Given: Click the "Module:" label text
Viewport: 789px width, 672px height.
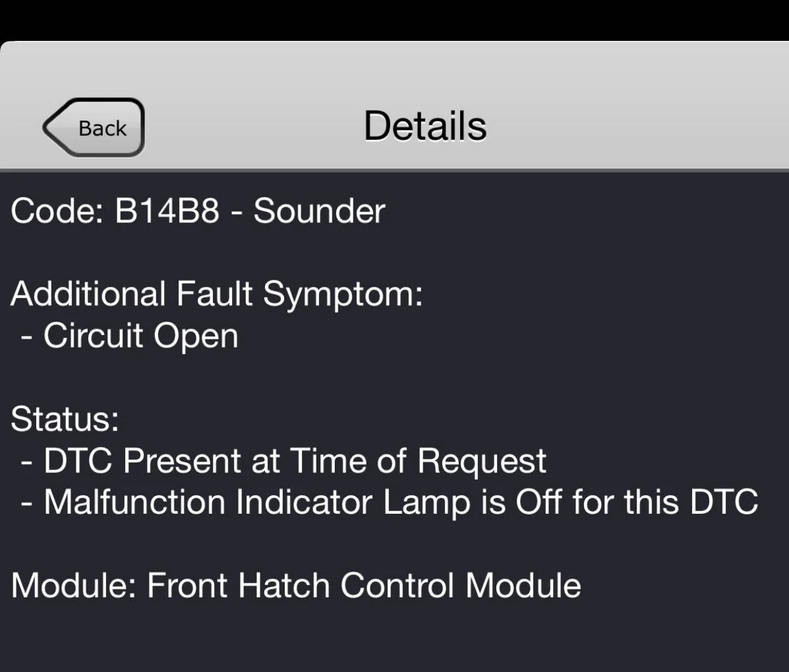Looking at the screenshot, I should [73, 586].
